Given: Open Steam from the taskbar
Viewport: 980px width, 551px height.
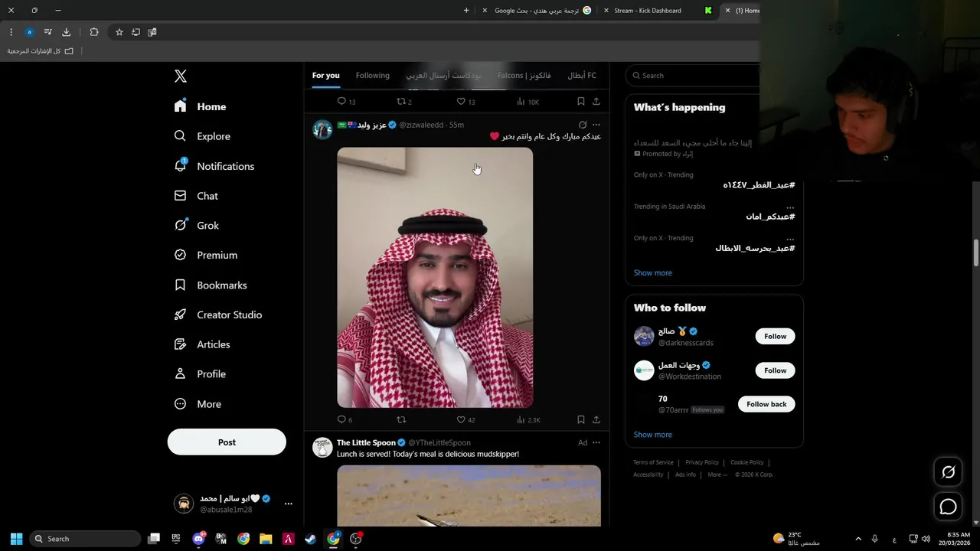Looking at the screenshot, I should pyautogui.click(x=310, y=539).
